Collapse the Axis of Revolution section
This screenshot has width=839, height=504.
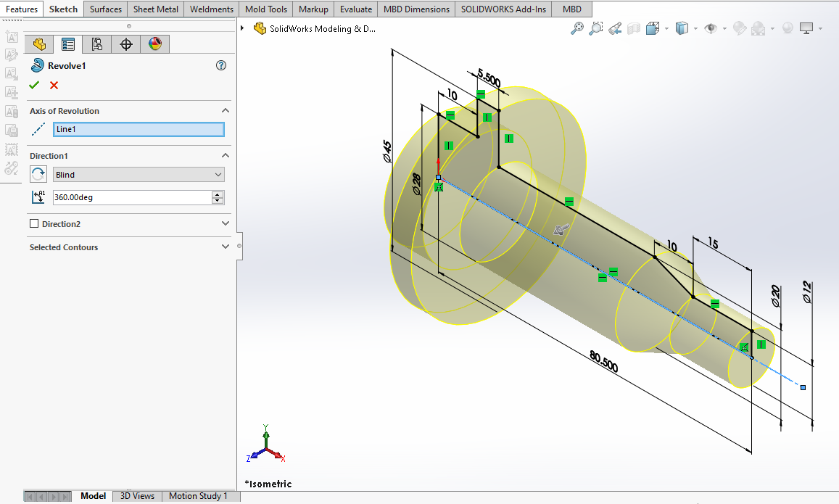coord(225,111)
